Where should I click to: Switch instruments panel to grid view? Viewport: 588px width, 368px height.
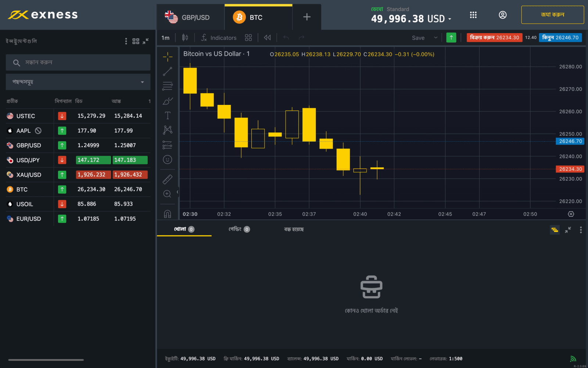click(x=136, y=41)
